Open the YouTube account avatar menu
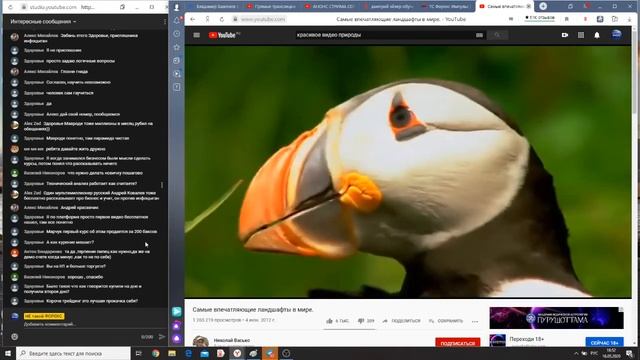This screenshot has height=360, width=640. tap(617, 35)
